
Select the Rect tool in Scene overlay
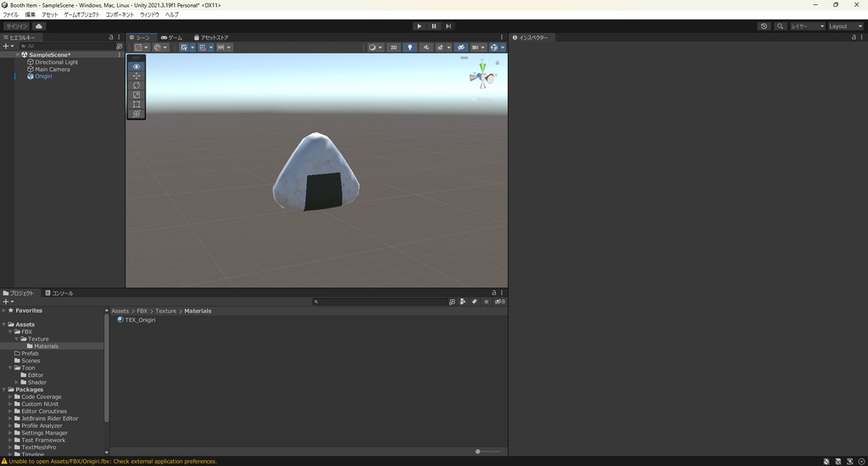[x=136, y=104]
